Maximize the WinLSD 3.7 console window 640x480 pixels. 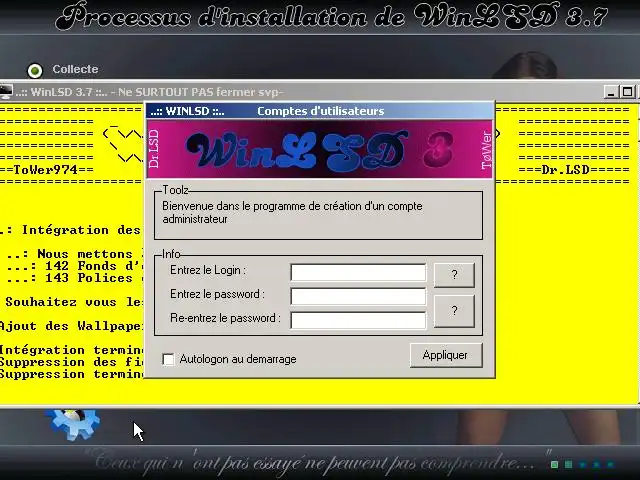point(627,92)
